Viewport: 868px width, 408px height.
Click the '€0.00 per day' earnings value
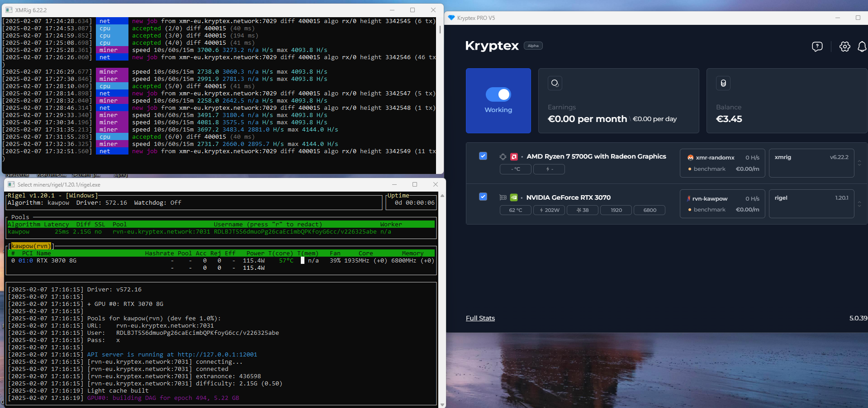point(655,119)
